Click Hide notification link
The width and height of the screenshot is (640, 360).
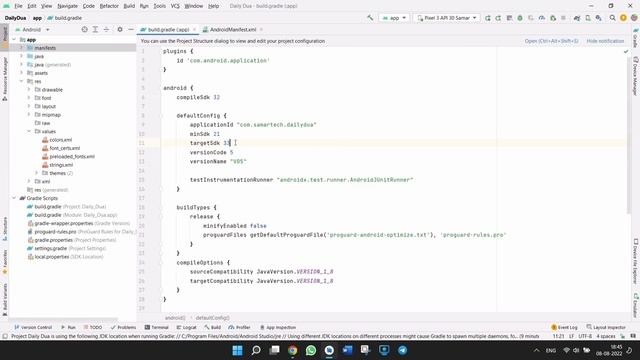pyautogui.click(x=605, y=41)
